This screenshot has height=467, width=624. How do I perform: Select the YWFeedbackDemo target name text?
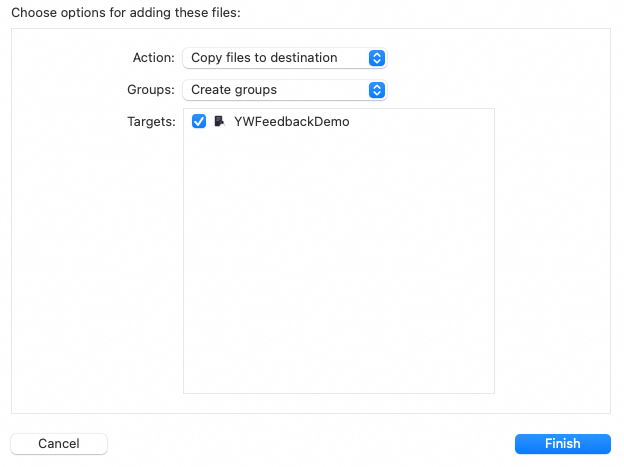click(x=292, y=121)
